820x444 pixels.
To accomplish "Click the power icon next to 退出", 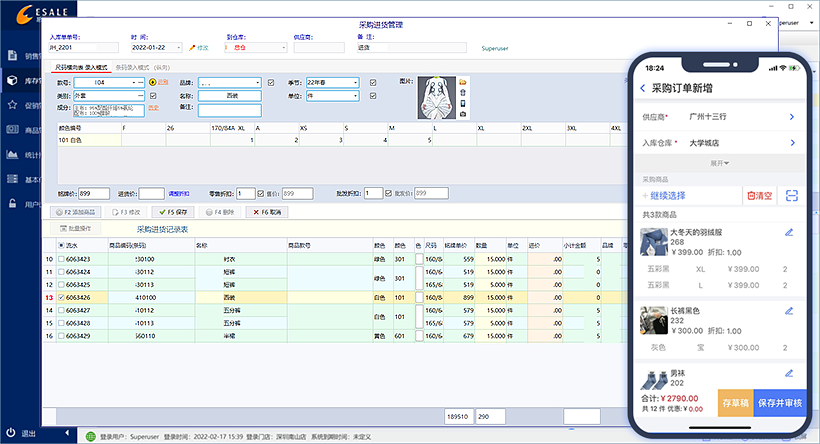I will (11, 434).
